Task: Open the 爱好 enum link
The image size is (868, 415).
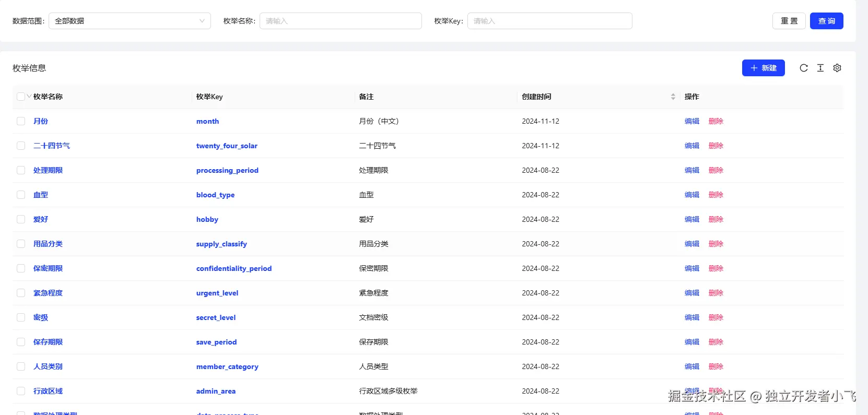Action: click(41, 219)
